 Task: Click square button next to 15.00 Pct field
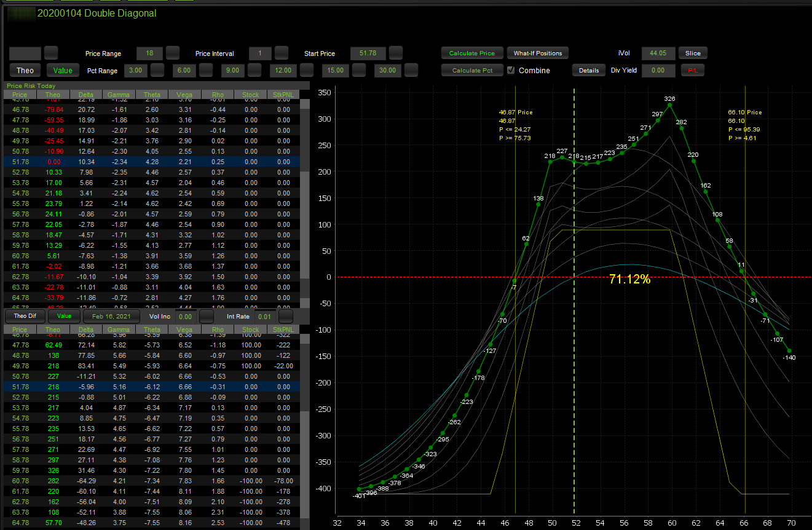pyautogui.click(x=359, y=70)
